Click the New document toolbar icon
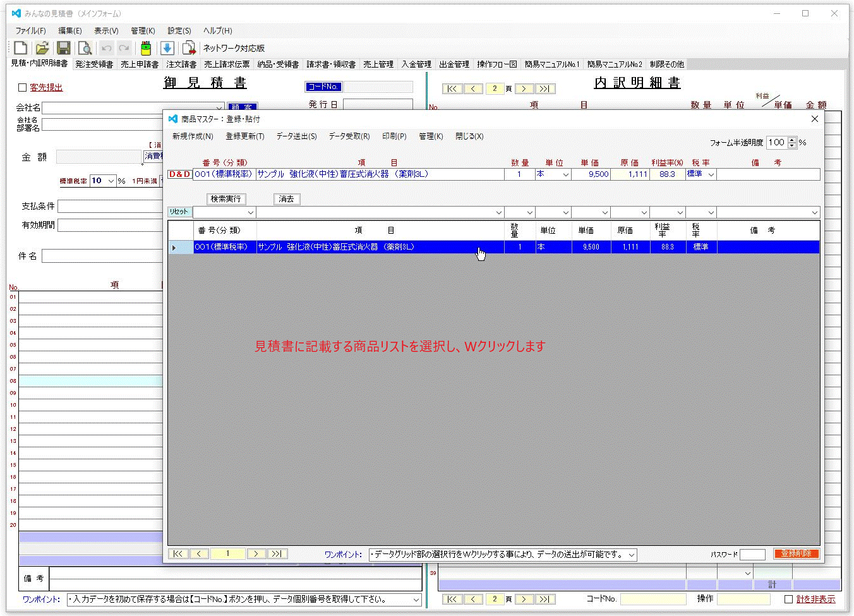This screenshot has width=854, height=616. [20, 48]
